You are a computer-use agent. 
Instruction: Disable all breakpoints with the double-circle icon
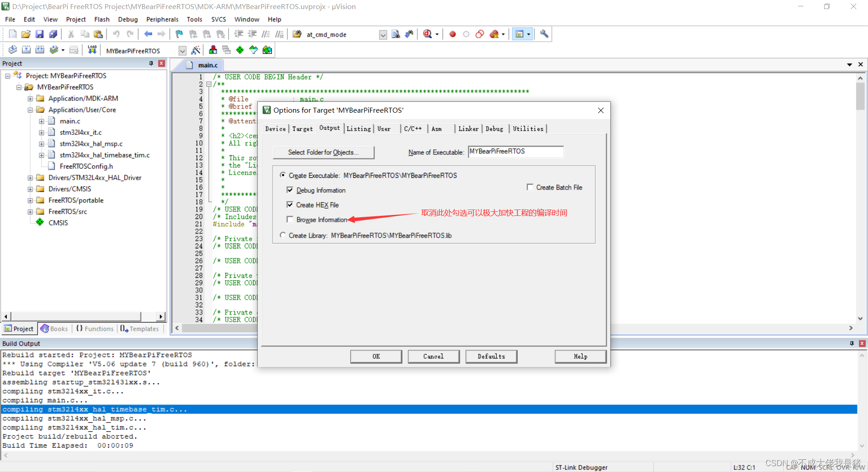click(x=480, y=34)
